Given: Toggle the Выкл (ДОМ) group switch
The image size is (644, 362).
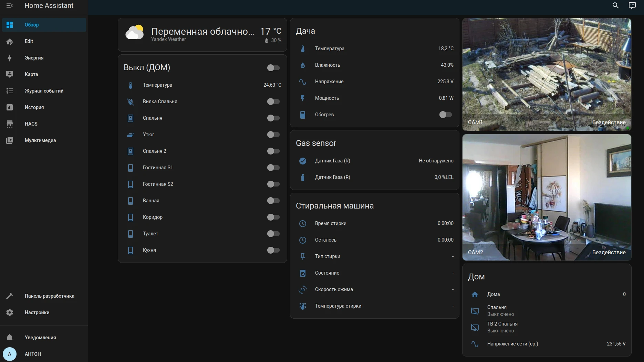Looking at the screenshot, I should (273, 68).
